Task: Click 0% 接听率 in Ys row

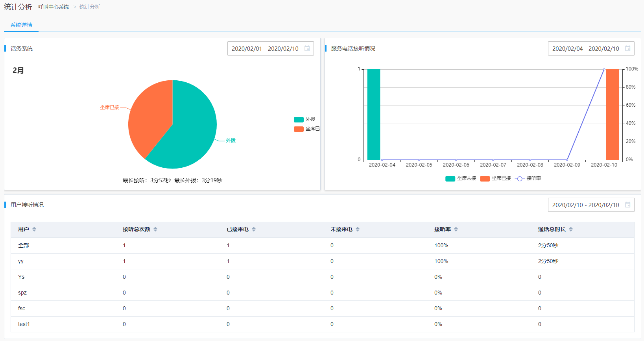Action: (438, 277)
